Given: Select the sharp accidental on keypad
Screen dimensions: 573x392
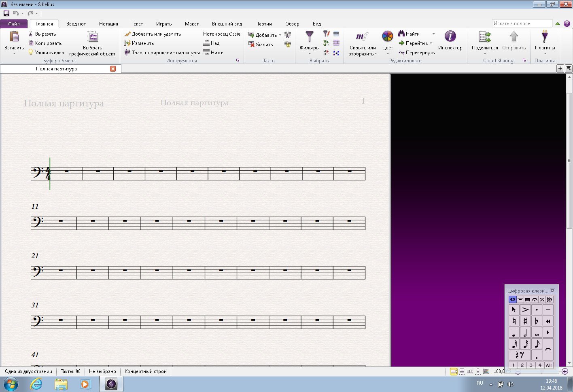Looking at the screenshot, I should tap(525, 321).
